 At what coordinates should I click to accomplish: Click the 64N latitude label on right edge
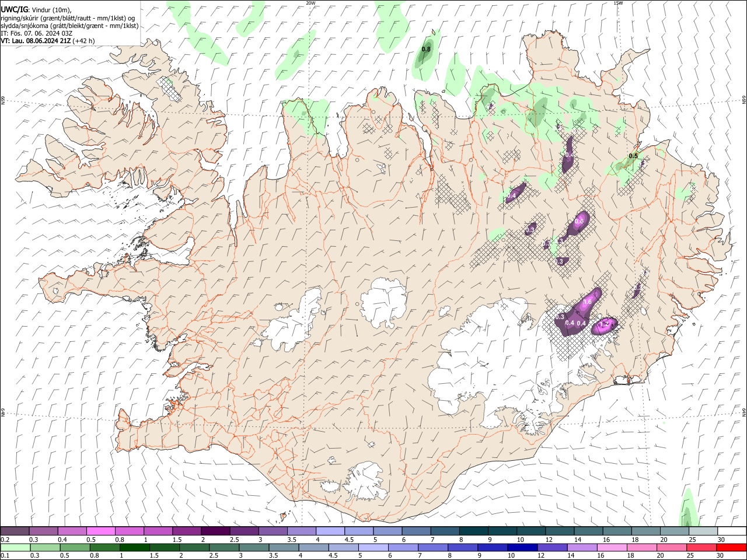(x=744, y=412)
